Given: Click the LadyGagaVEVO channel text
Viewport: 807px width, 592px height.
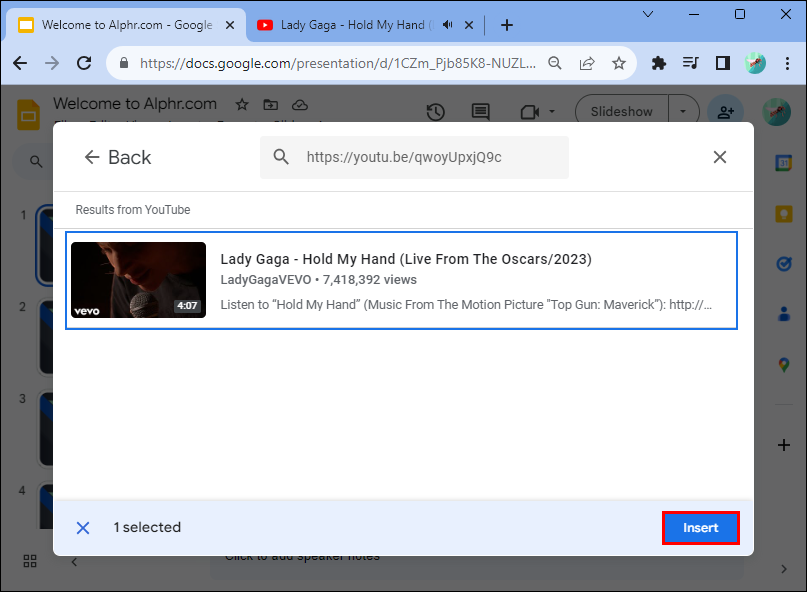Looking at the screenshot, I should coord(266,280).
